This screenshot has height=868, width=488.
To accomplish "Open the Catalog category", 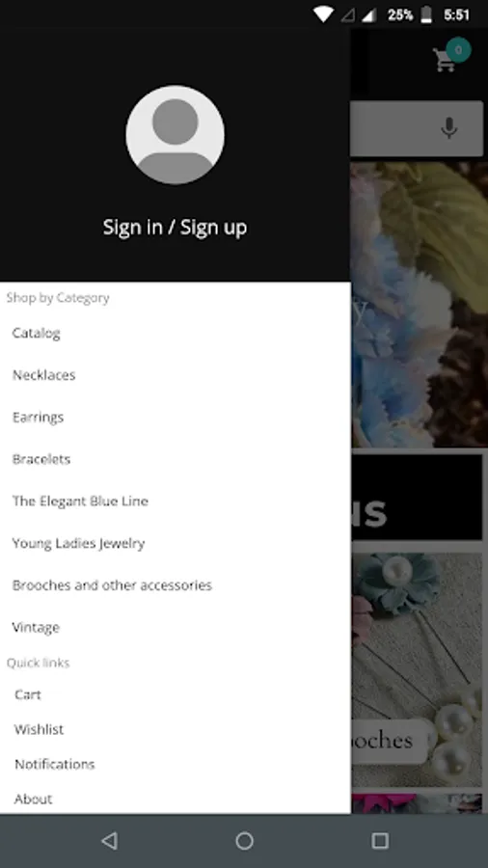I will (x=36, y=333).
